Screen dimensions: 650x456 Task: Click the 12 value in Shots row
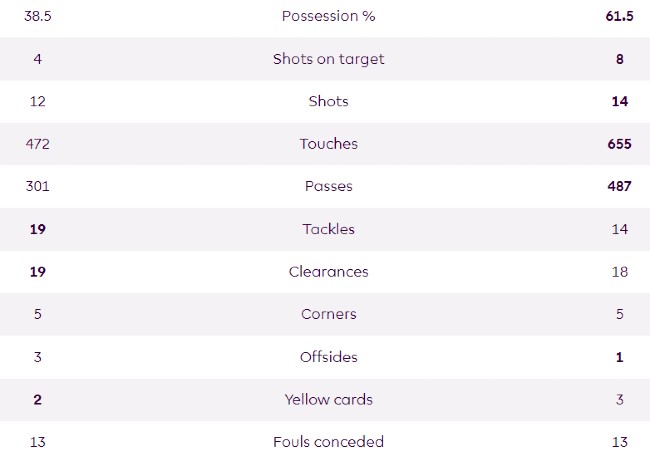pyautogui.click(x=38, y=101)
